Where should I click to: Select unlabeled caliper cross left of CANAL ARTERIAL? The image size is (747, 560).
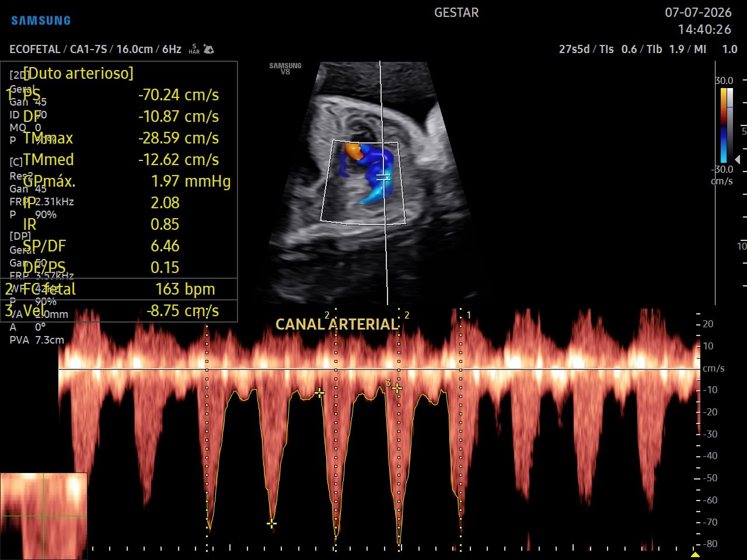319,393
